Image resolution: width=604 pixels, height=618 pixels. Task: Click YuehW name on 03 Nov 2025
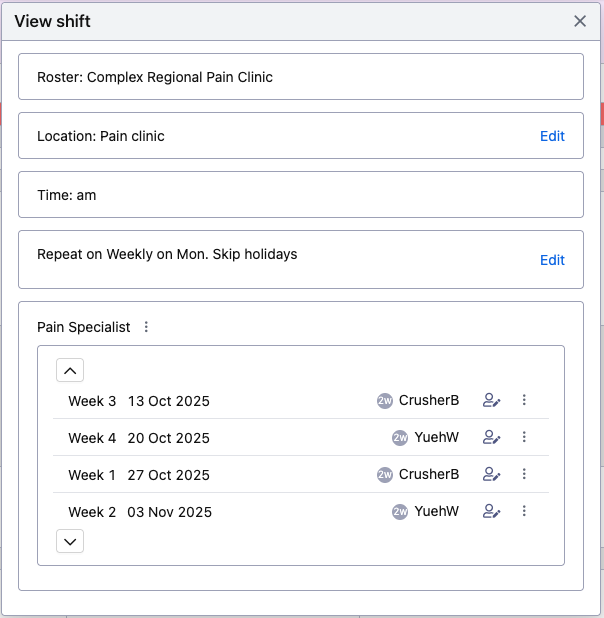point(436,511)
